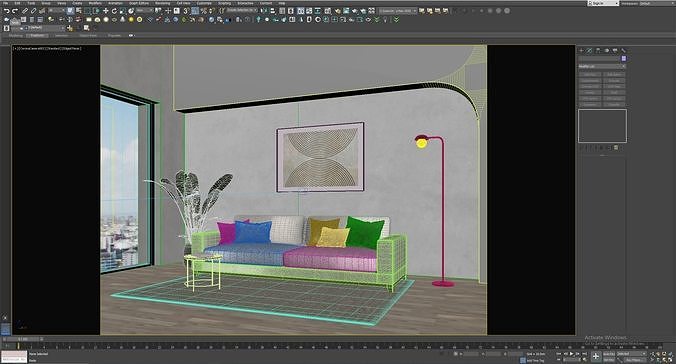Open the Graph Editors menu

point(139,3)
